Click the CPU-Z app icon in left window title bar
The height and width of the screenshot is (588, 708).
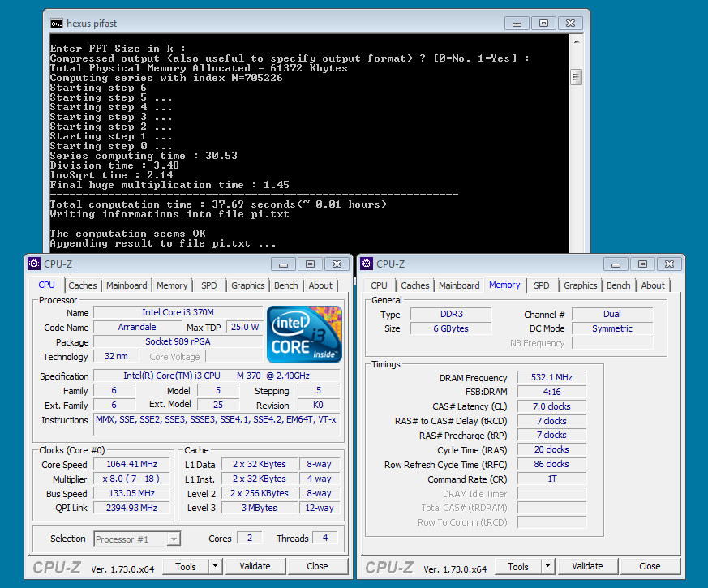(34, 264)
